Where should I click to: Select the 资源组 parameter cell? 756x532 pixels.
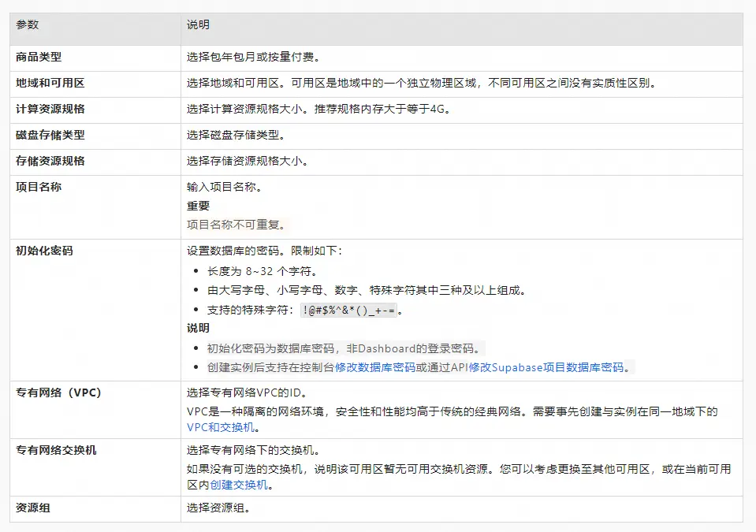point(95,509)
